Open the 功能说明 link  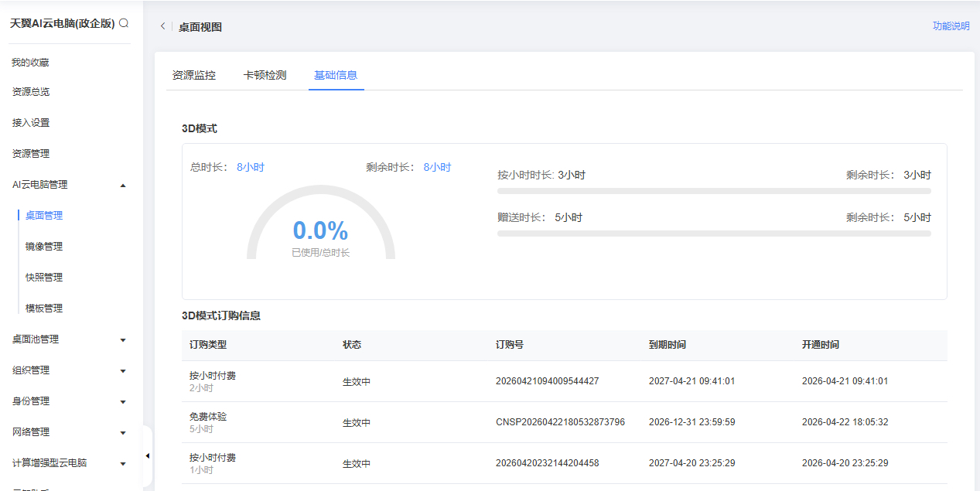point(951,26)
